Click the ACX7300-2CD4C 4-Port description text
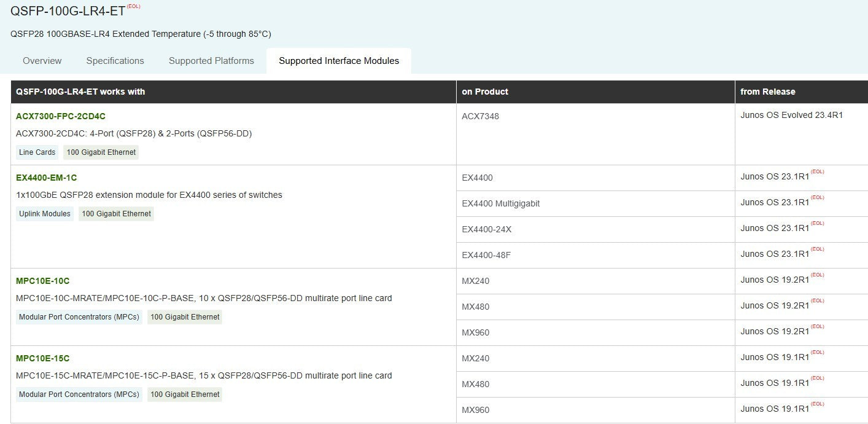The image size is (868, 424). click(x=134, y=133)
